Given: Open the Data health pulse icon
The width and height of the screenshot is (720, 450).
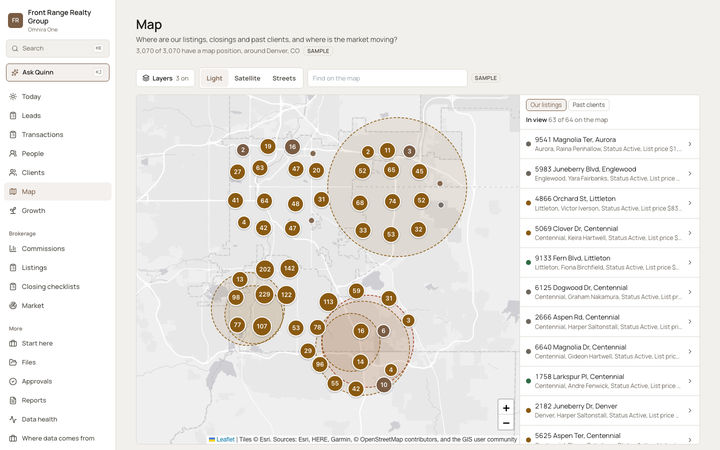Looking at the screenshot, I should (13, 419).
